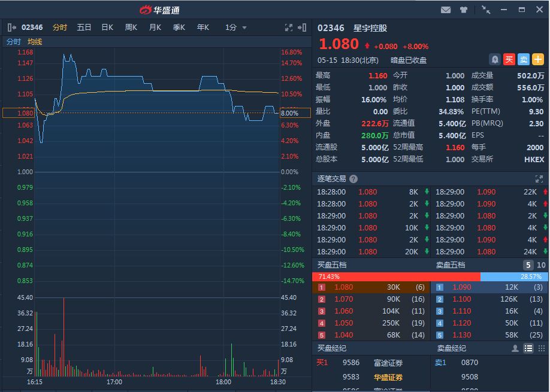
Task: Close the 华盛通 window
Action: click(539, 10)
